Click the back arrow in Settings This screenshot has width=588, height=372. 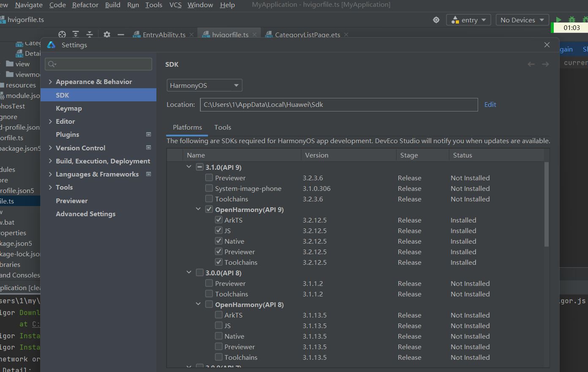531,64
